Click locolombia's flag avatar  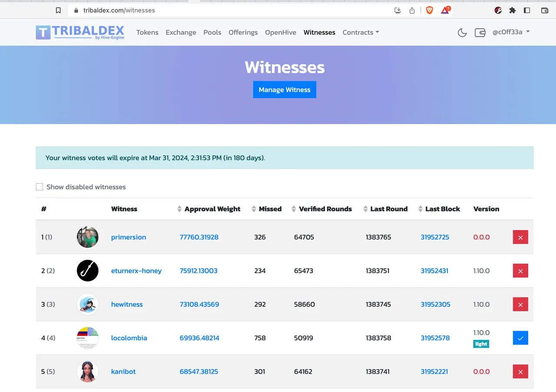[88, 338]
